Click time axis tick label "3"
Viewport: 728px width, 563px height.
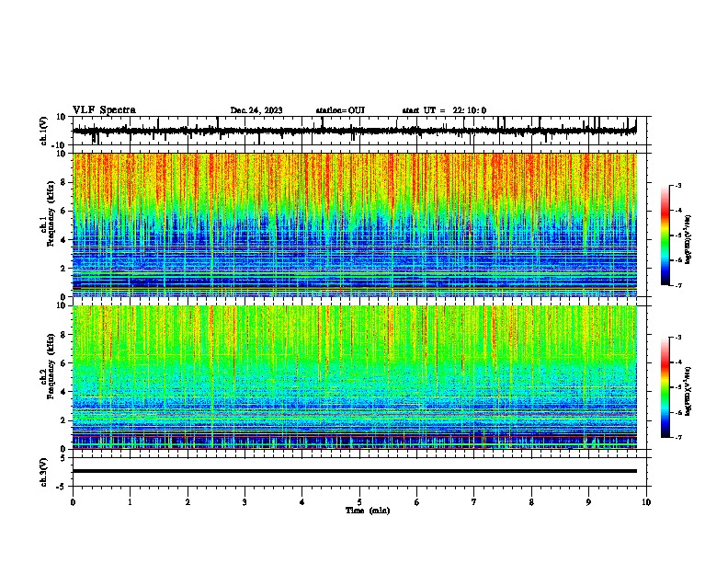click(245, 502)
